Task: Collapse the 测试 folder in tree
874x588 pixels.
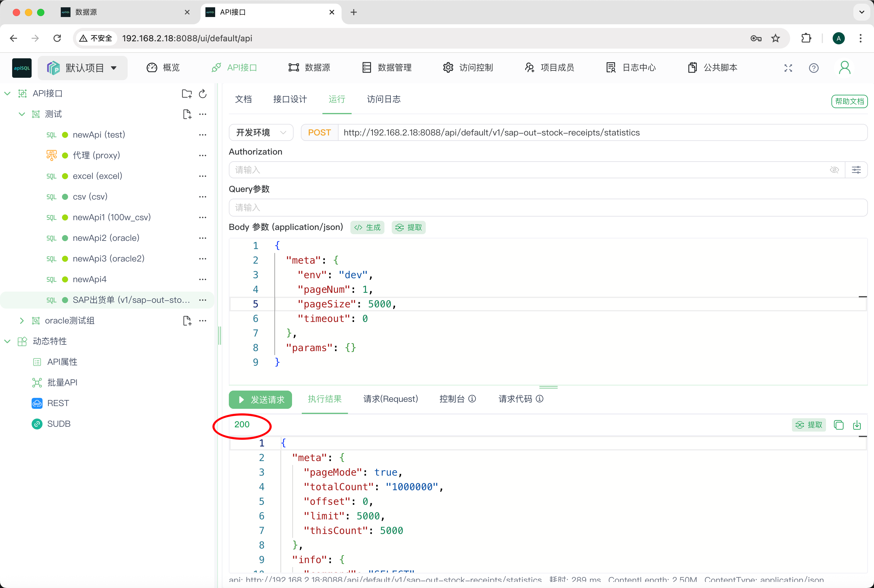Action: coord(22,115)
